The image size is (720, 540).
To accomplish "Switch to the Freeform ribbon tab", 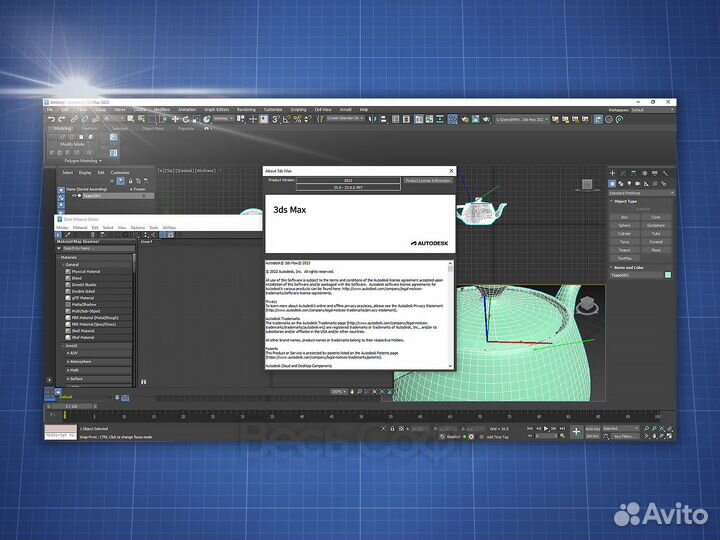I will coord(90,129).
